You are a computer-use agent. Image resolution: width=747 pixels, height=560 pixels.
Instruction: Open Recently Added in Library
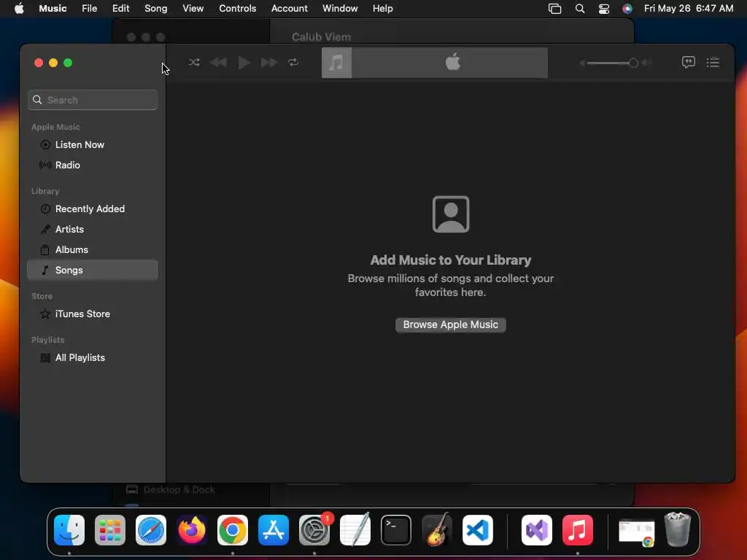[x=93, y=209]
